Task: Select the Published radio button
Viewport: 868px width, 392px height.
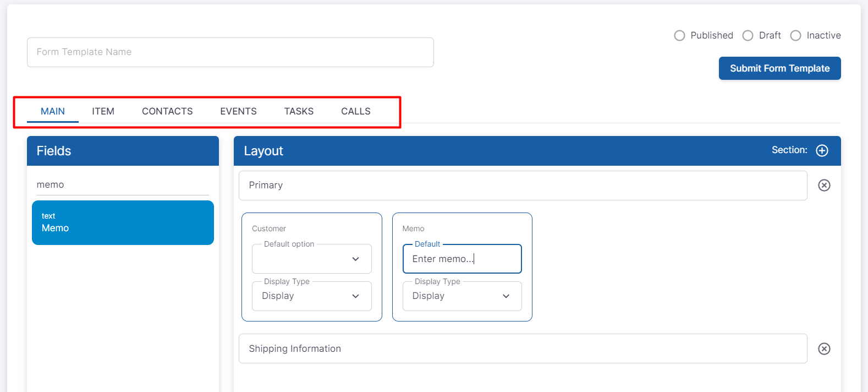Action: [680, 36]
